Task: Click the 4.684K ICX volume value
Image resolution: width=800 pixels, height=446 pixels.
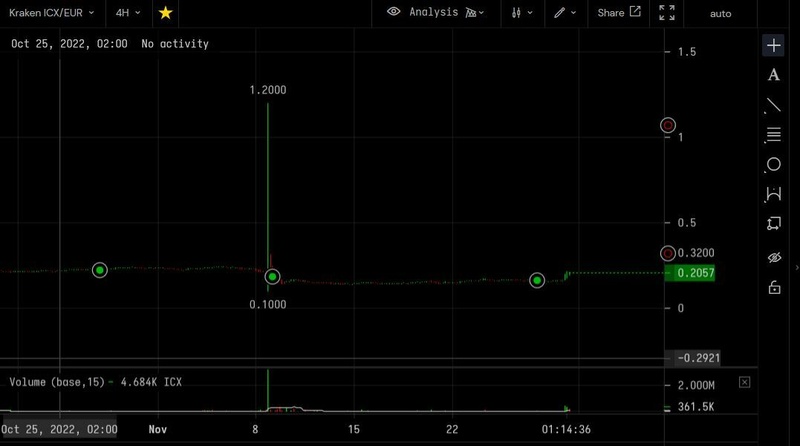Action: [x=151, y=382]
